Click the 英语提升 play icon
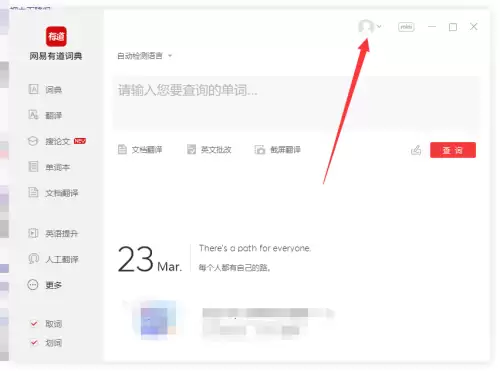This screenshot has width=500, height=371. pyautogui.click(x=33, y=233)
